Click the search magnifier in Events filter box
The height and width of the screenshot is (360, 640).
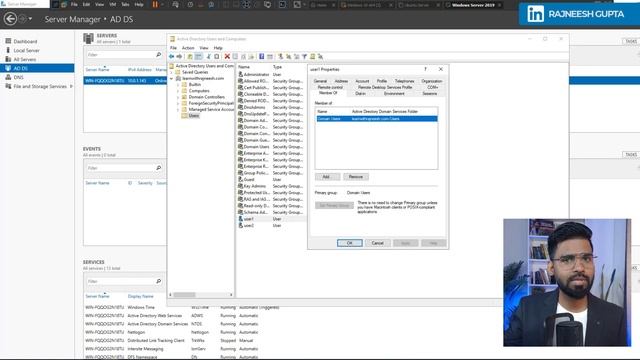pos(159,168)
